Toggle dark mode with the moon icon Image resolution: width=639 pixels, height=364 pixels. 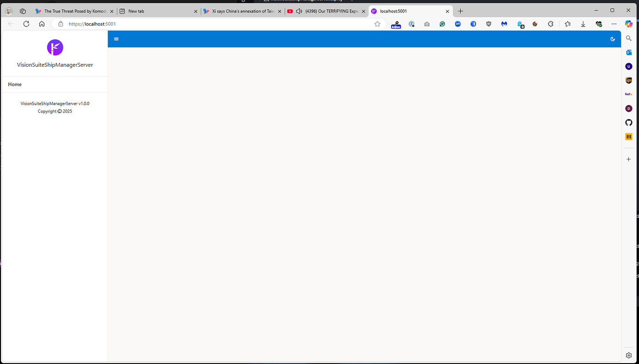click(613, 39)
